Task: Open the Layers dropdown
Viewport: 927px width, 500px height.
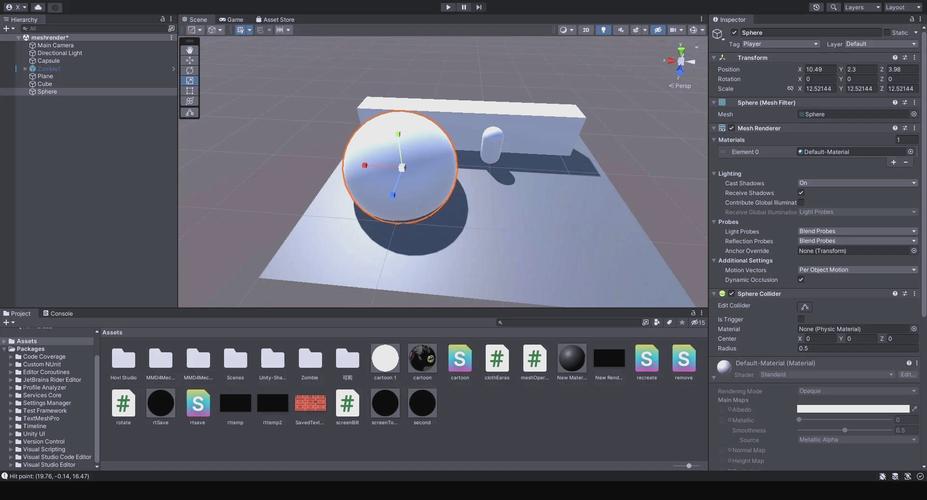Action: [x=861, y=7]
